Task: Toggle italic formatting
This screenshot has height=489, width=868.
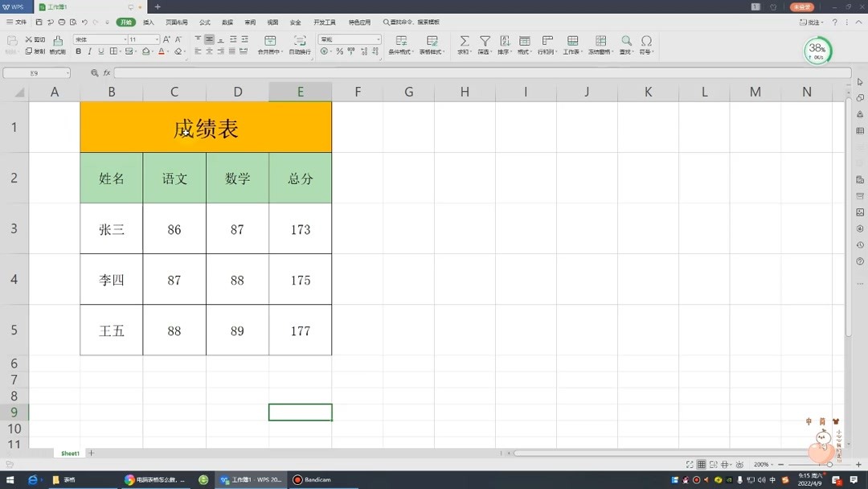Action: pyautogui.click(x=88, y=50)
